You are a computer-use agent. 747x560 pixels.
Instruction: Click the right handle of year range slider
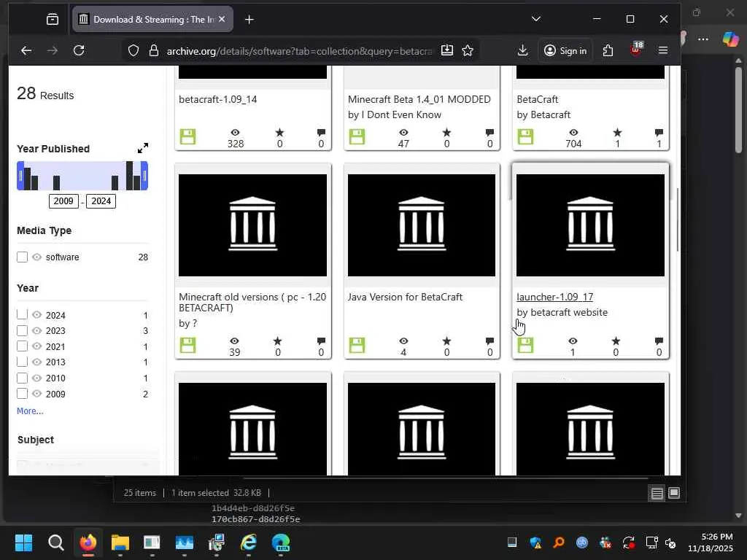145,176
